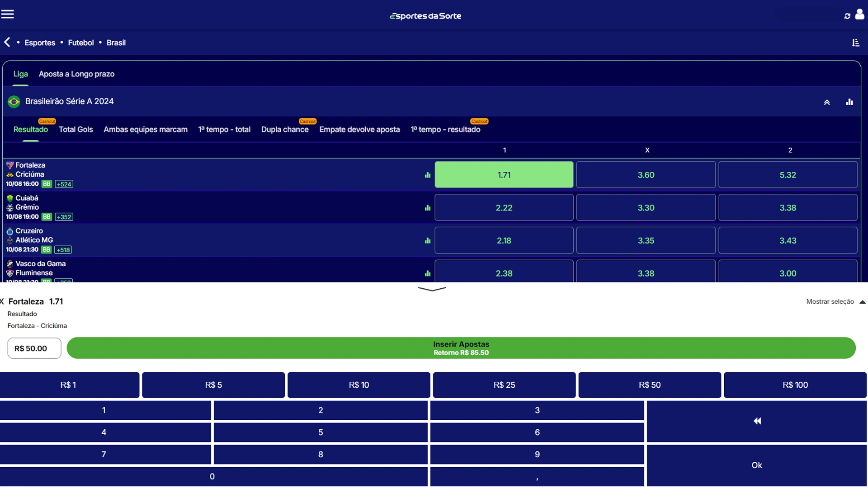Expand Mostrar seleção arrow

pyautogui.click(x=862, y=302)
